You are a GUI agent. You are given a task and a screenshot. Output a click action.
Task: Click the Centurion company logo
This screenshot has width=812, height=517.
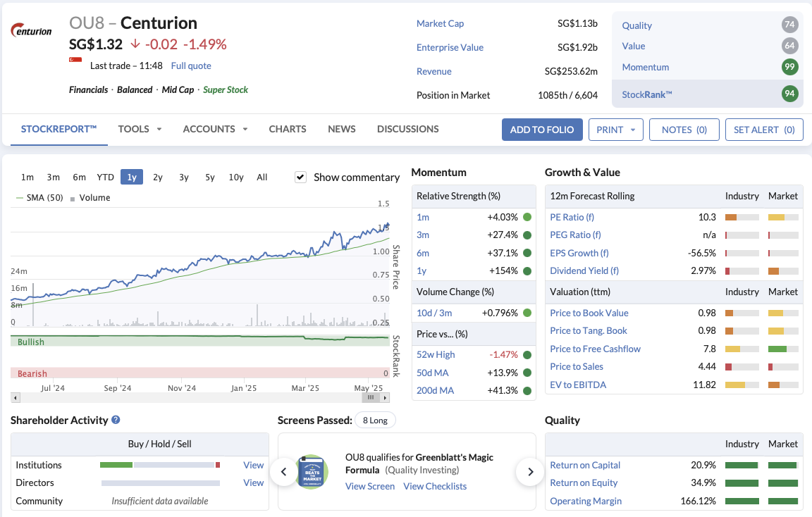(x=31, y=30)
